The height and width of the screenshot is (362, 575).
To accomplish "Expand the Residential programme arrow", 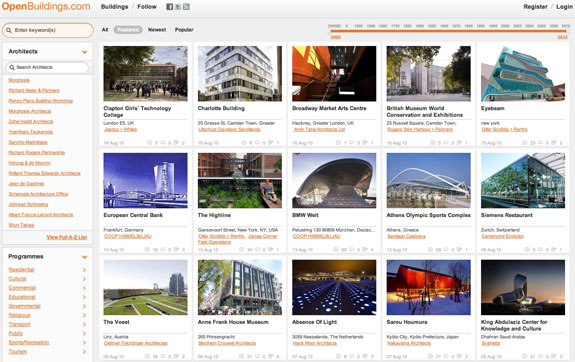I will pyautogui.click(x=84, y=270).
